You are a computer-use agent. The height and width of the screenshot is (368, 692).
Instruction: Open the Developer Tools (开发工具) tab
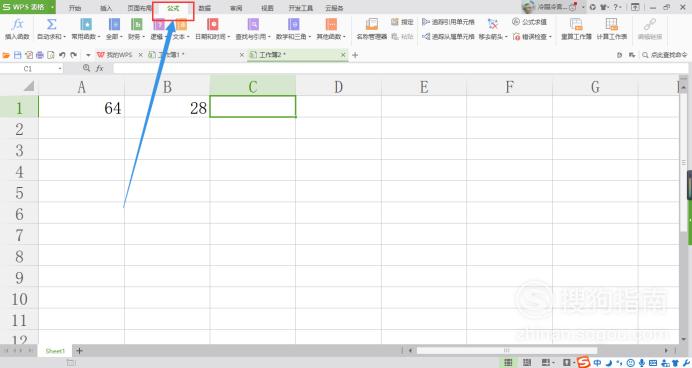click(301, 8)
